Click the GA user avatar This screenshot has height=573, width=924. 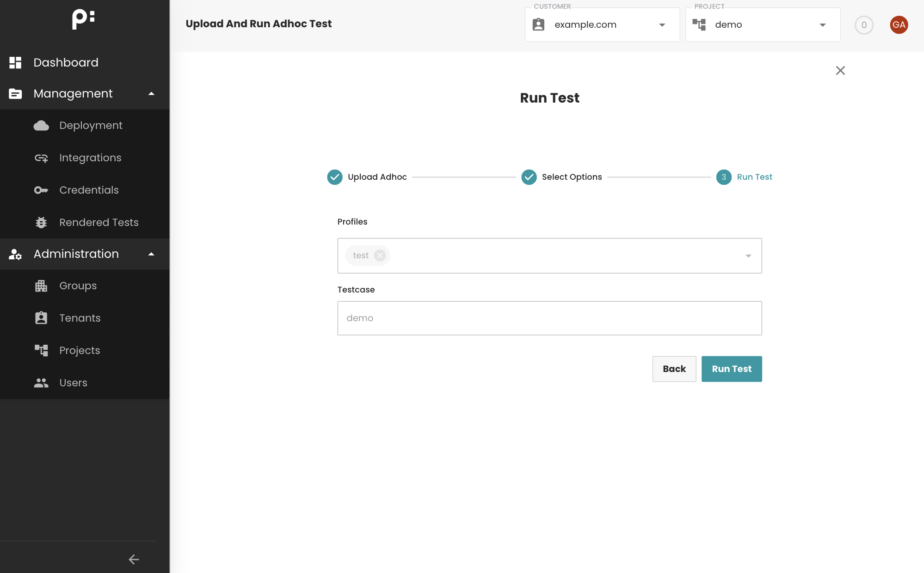click(x=899, y=25)
